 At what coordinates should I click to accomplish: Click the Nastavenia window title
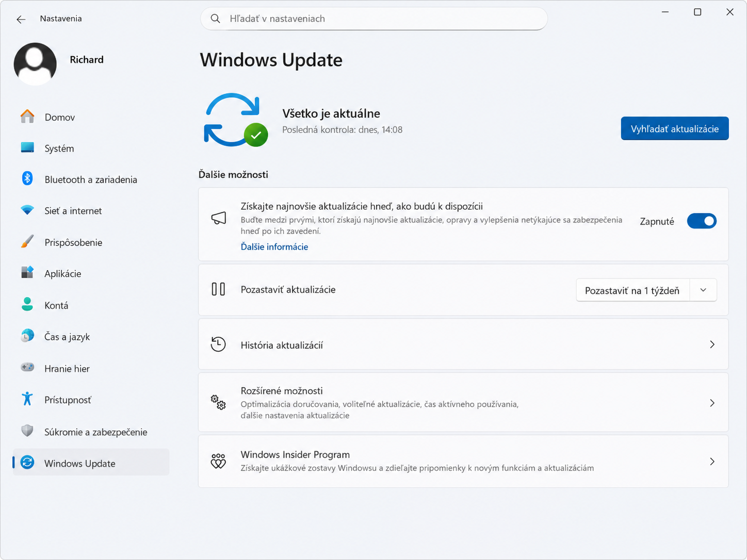pyautogui.click(x=61, y=19)
